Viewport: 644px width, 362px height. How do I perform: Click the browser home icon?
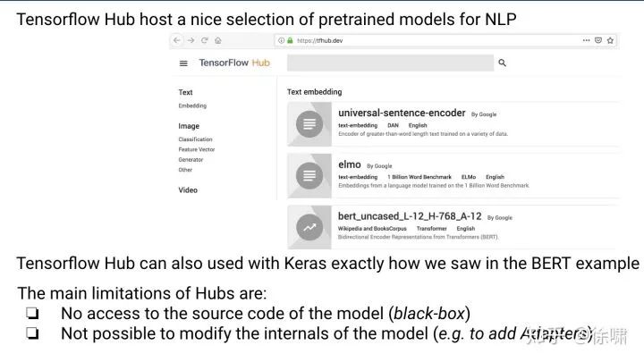click(218, 40)
